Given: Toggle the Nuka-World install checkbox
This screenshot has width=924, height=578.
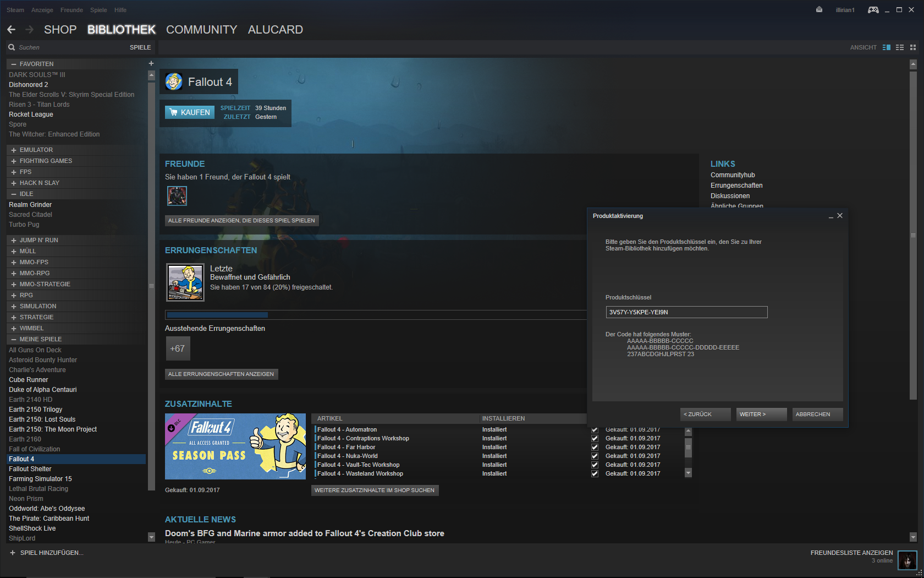Looking at the screenshot, I should point(595,456).
